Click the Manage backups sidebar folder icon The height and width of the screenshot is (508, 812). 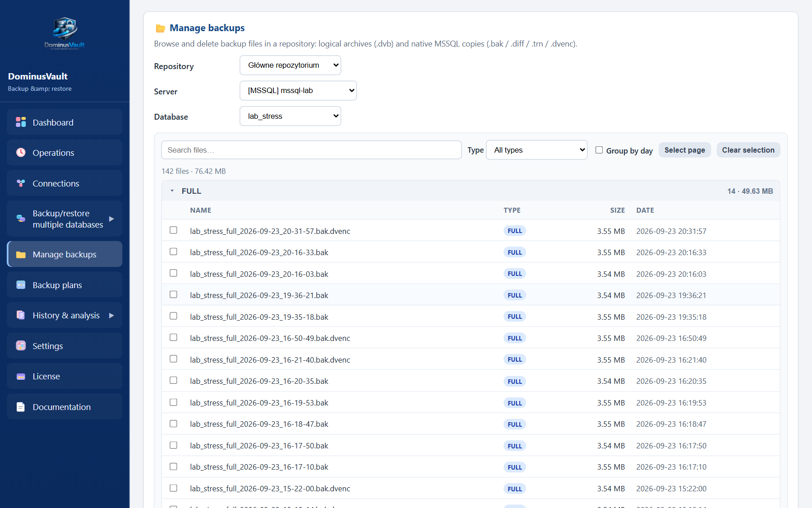point(21,254)
